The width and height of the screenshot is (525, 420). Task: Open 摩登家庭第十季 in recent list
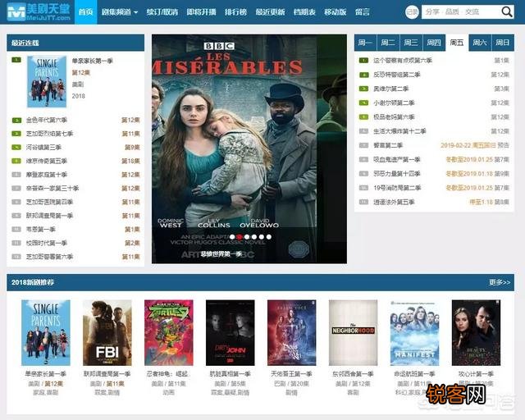(x=47, y=175)
